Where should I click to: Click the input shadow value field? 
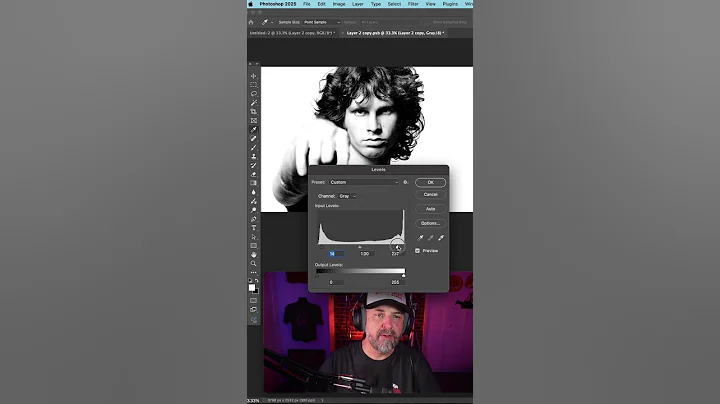point(335,253)
